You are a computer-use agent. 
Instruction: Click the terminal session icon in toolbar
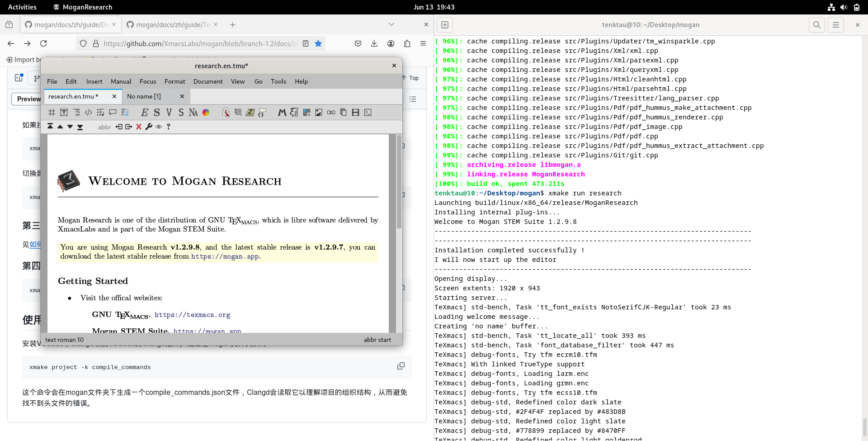368,113
